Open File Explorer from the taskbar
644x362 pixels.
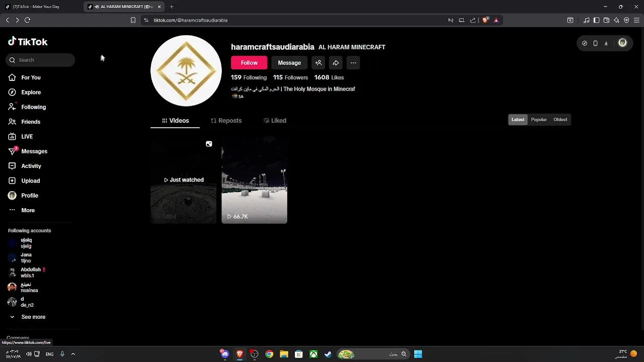click(x=284, y=354)
